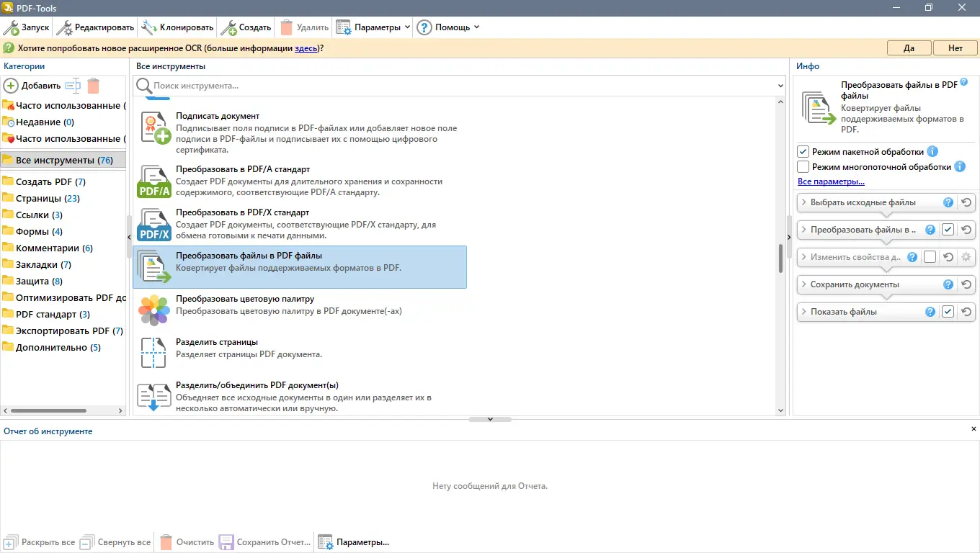The width and height of the screenshot is (980, 553).
Task: Toggle the Режим пакетной обработки checkbox
Action: tap(803, 152)
